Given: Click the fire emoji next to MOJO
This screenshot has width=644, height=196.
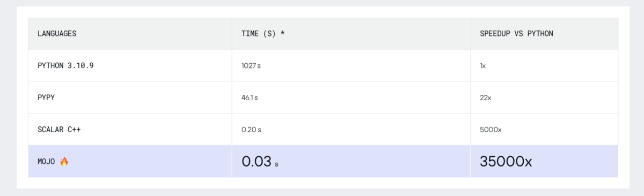Looking at the screenshot, I should tap(64, 162).
